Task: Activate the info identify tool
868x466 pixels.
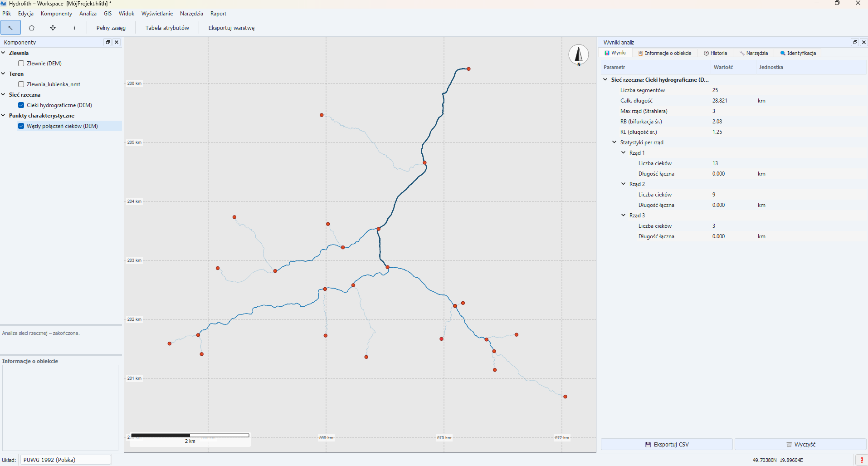Action: click(x=74, y=28)
